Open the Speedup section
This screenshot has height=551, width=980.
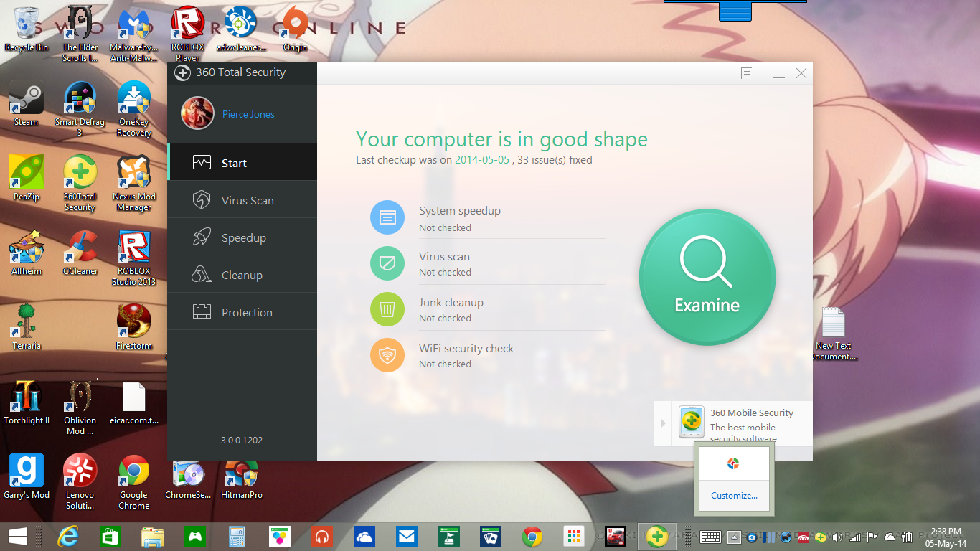[242, 237]
